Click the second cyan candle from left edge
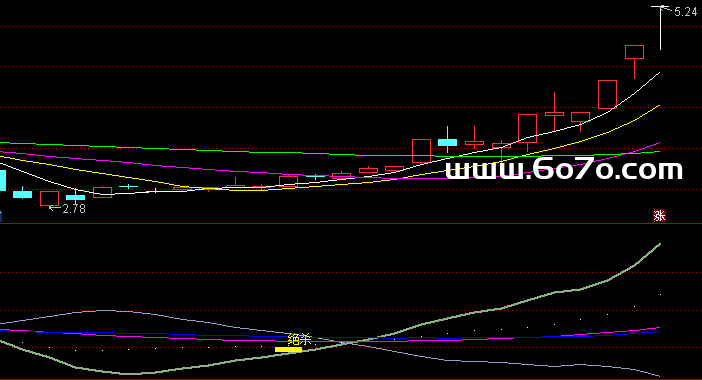702x380 pixels. (22, 193)
